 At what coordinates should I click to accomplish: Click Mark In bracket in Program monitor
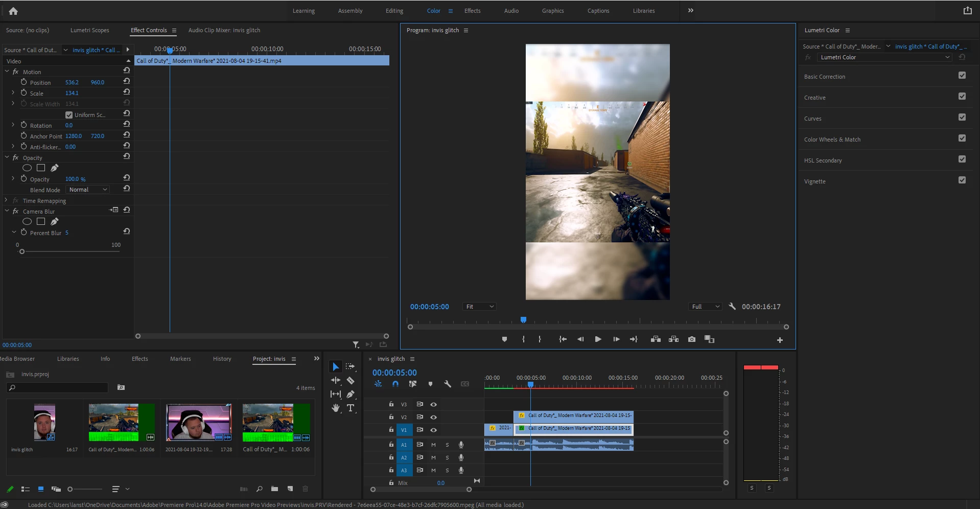click(523, 339)
